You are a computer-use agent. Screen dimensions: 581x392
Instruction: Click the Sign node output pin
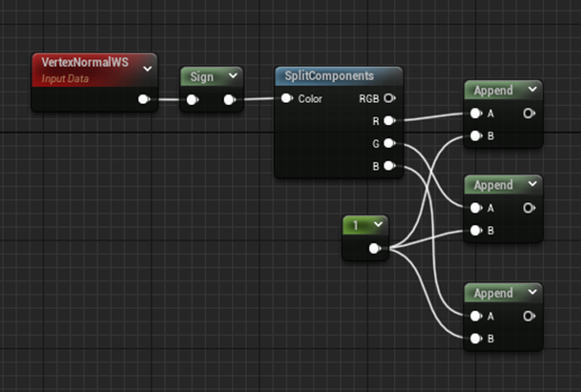coord(229,99)
